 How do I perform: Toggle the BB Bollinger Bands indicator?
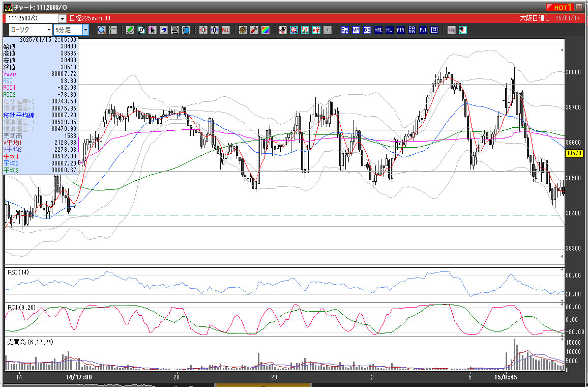tap(367, 30)
